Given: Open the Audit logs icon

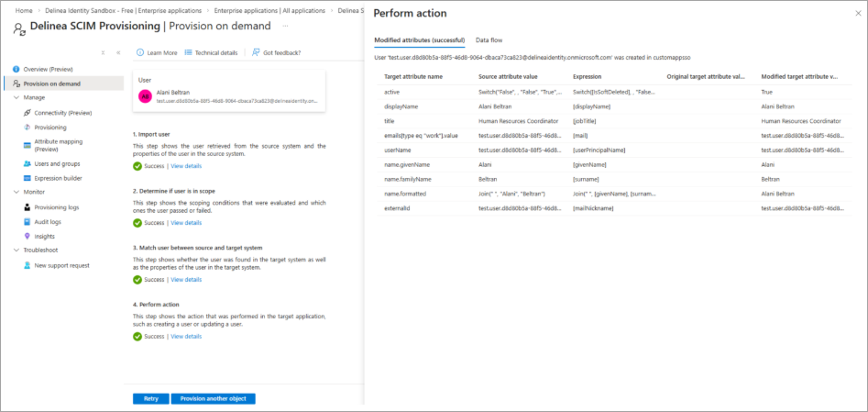Looking at the screenshot, I should coord(27,221).
